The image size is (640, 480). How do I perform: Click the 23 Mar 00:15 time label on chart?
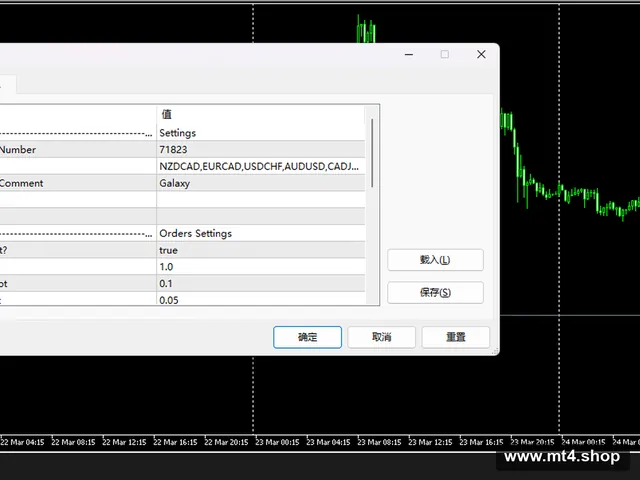pos(277,442)
